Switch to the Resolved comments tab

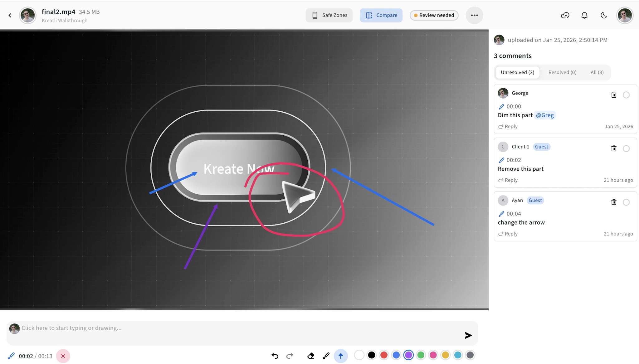point(562,72)
